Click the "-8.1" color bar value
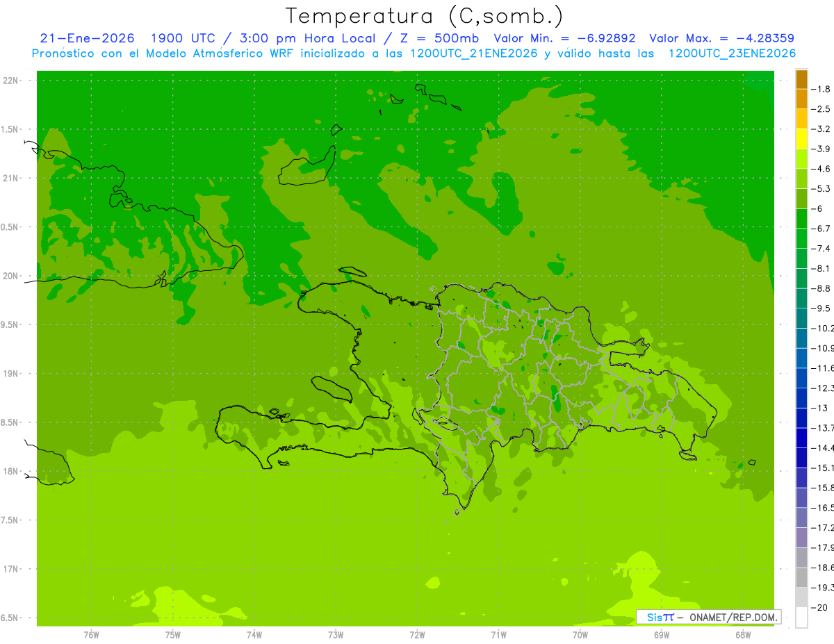This screenshot has height=644, width=834. [821, 268]
